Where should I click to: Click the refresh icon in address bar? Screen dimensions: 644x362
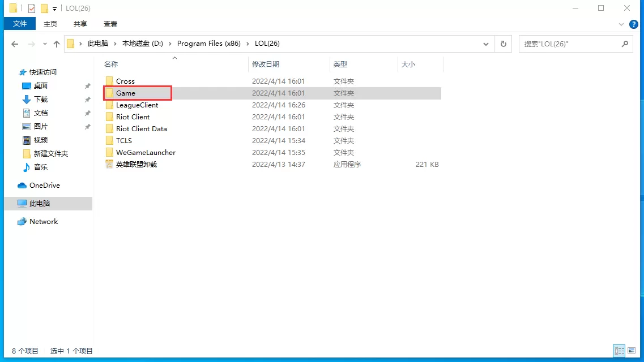coord(504,43)
